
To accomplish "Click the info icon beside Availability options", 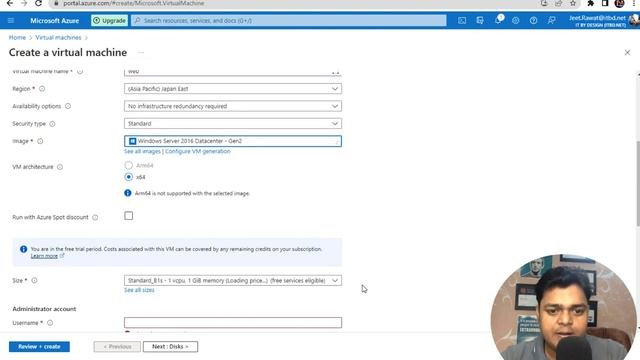I will pos(68,106).
